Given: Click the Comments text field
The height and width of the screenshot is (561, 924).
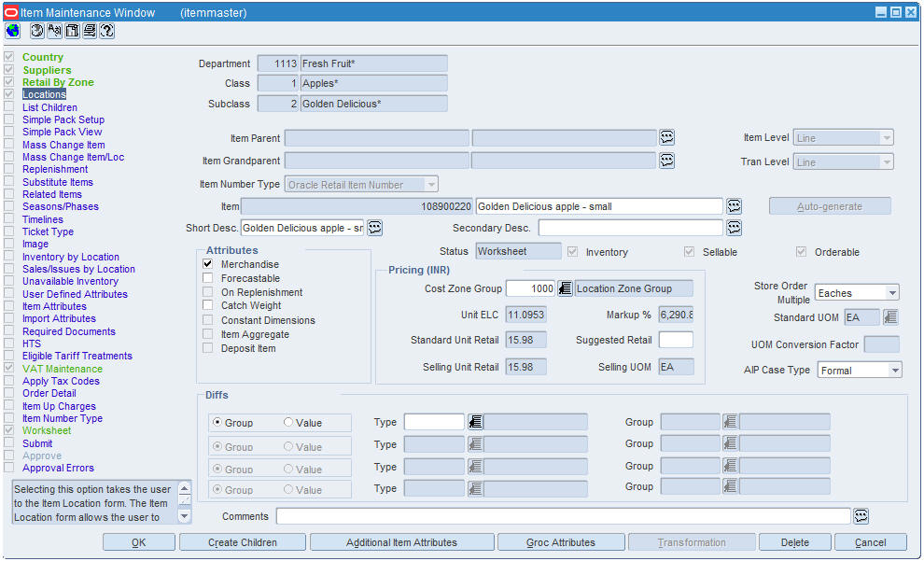Looking at the screenshot, I should tap(564, 516).
